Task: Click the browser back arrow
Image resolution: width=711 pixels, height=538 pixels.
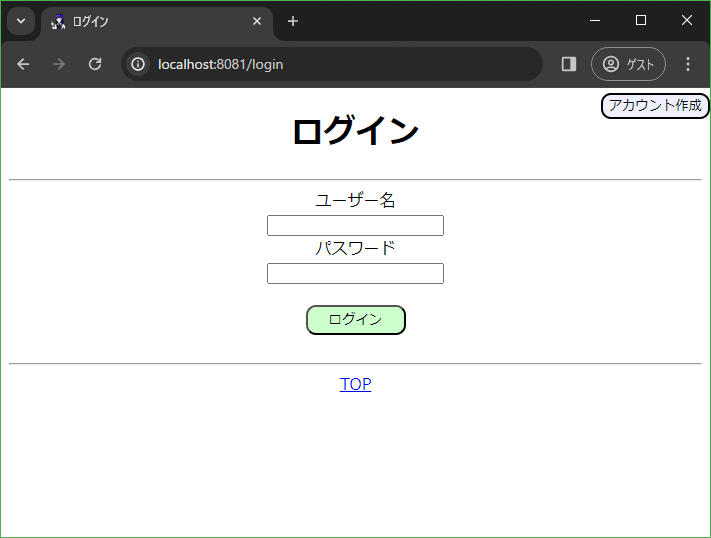Action: point(23,64)
